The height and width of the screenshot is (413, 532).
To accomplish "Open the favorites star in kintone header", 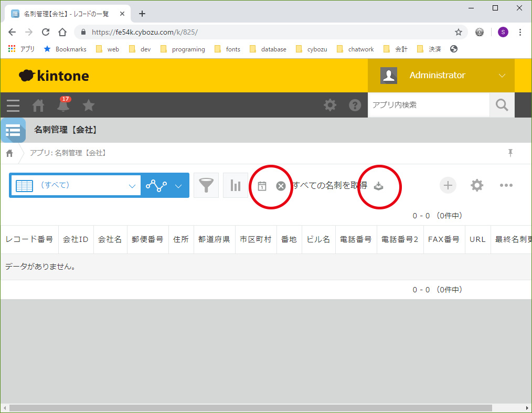I will [89, 105].
